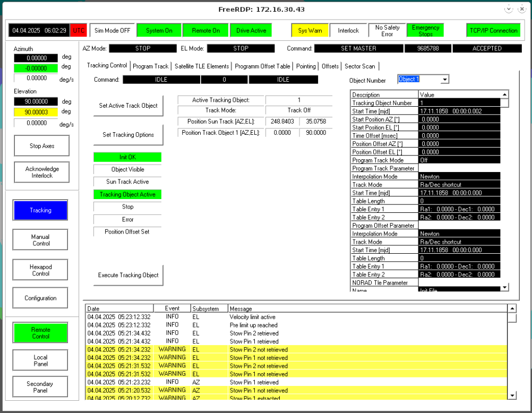Image resolution: width=532 pixels, height=413 pixels.
Task: Click Execute Tracking Object button
Action: click(x=128, y=275)
